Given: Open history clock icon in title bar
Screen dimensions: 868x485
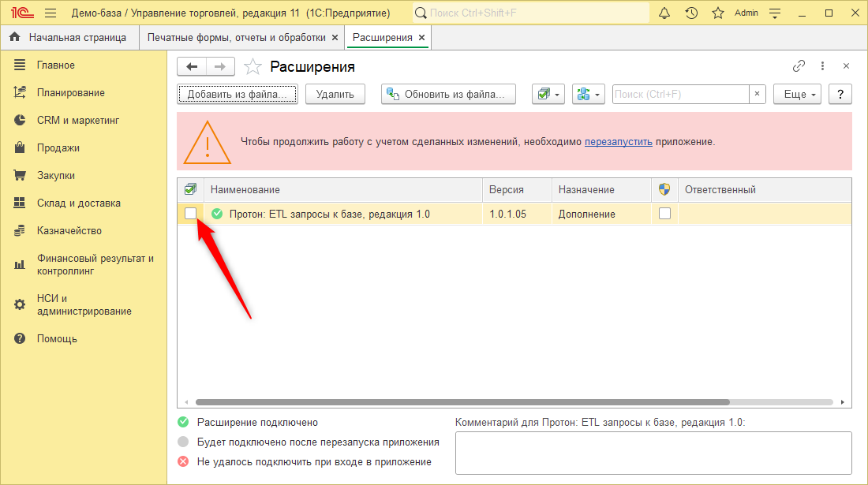Looking at the screenshot, I should [x=691, y=13].
